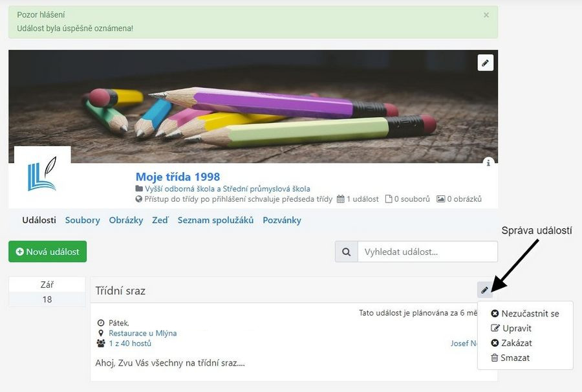Select Nezúčastnit se from the menu
582x392 pixels.
[525, 314]
